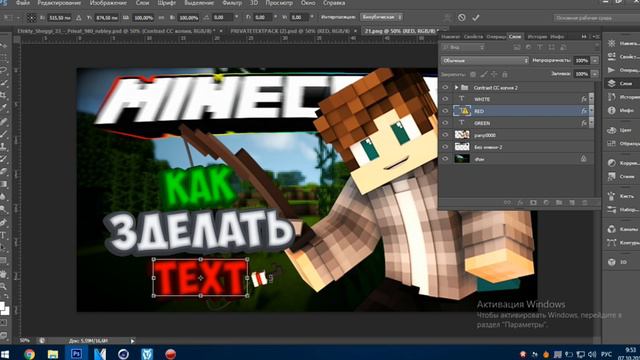Open the Кисть (Brush) panel icon in dock

[x=611, y=196]
